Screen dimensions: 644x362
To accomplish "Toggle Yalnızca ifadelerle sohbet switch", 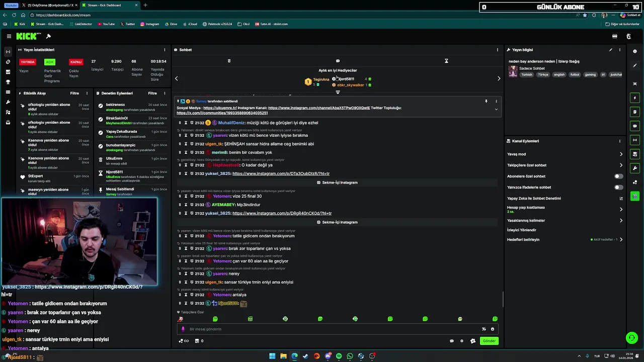I will (x=618, y=187).
